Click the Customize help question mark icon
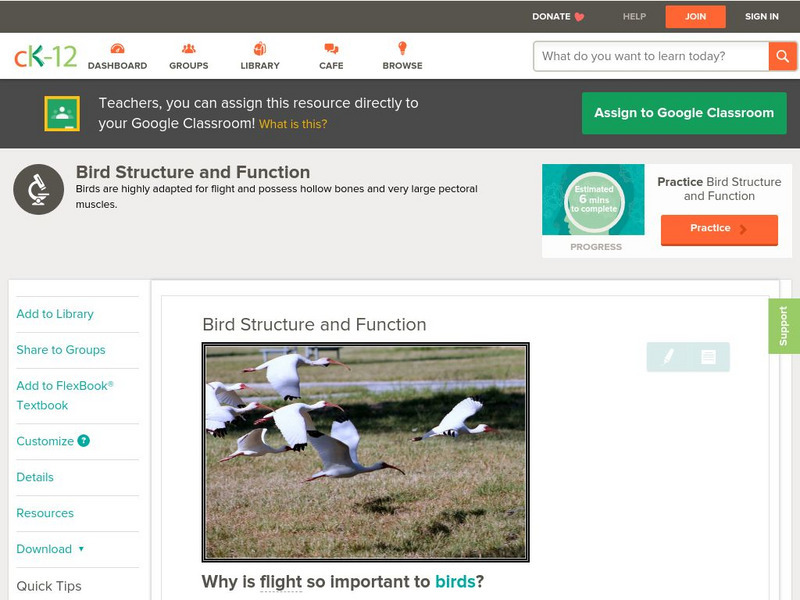This screenshot has width=800, height=600. coord(83,441)
